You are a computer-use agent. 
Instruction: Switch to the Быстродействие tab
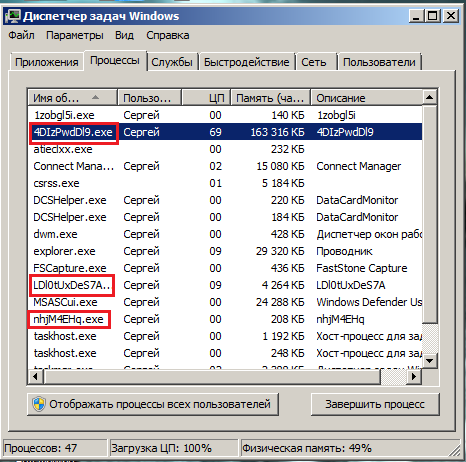[247, 62]
